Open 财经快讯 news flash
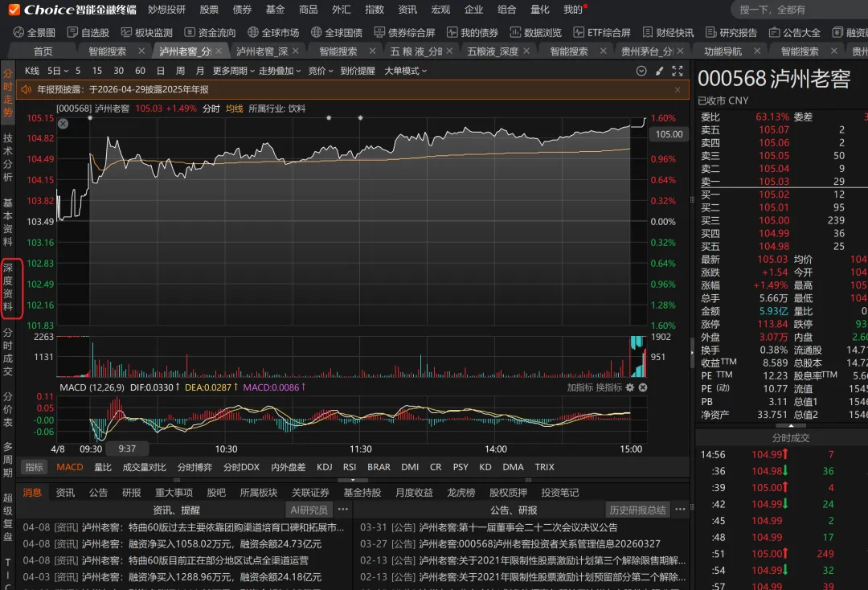Screen dimensions: 868x590 pyautogui.click(x=668, y=33)
